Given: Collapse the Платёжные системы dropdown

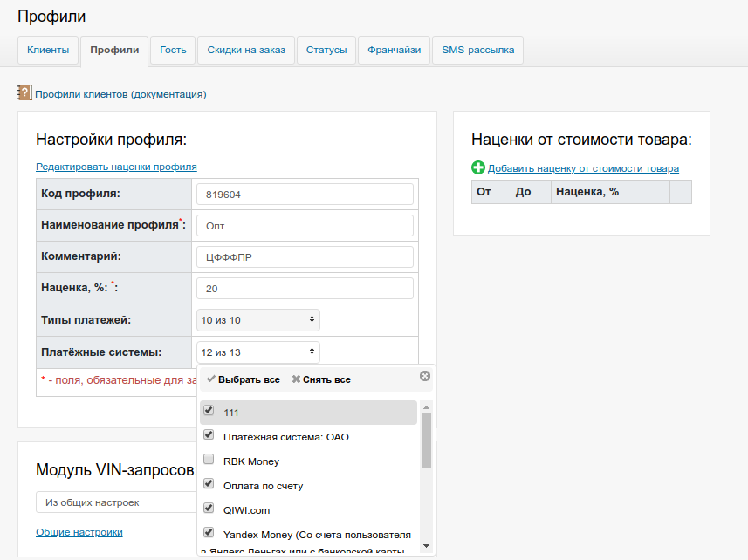Looking at the screenshot, I should tap(258, 352).
